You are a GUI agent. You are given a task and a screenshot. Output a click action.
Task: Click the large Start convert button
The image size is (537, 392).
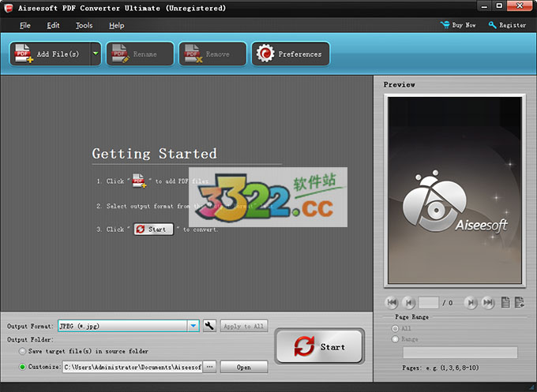320,346
